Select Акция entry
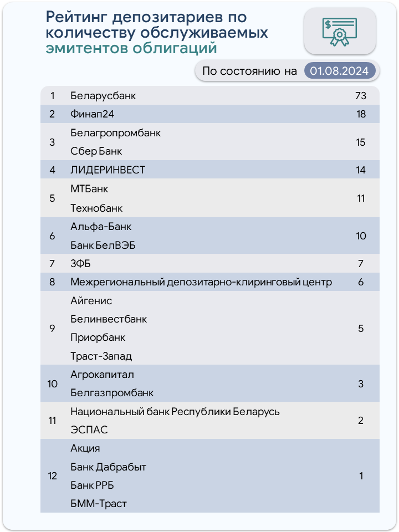 tap(85, 448)
